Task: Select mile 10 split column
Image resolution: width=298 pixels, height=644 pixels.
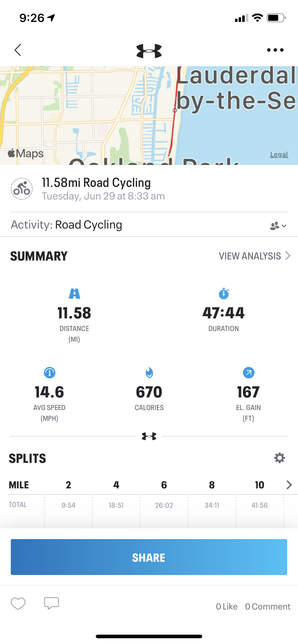Action: click(x=259, y=485)
